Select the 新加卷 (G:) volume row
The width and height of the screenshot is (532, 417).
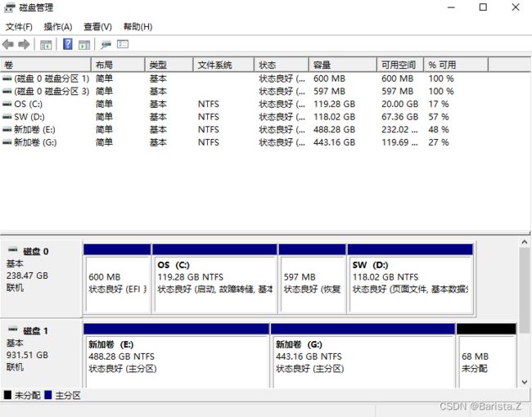(244, 142)
